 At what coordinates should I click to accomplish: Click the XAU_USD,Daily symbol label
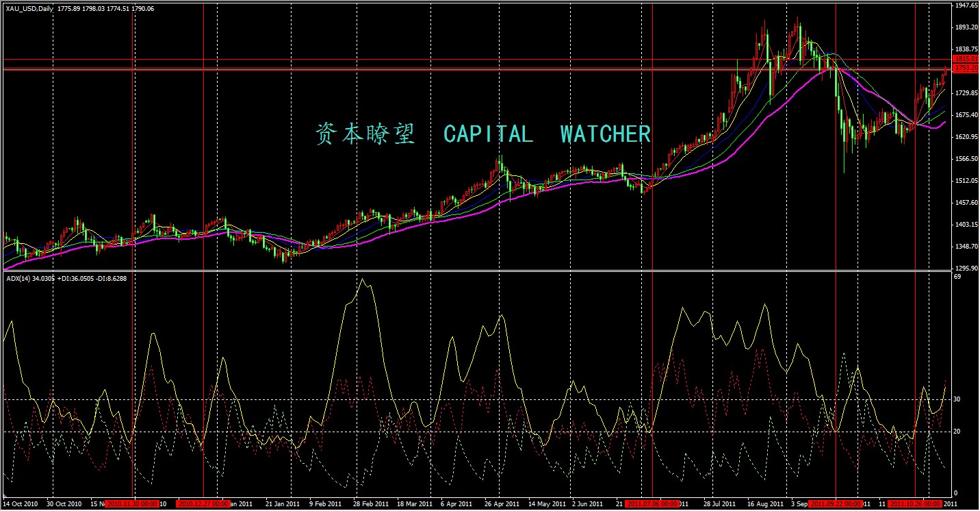pyautogui.click(x=29, y=8)
